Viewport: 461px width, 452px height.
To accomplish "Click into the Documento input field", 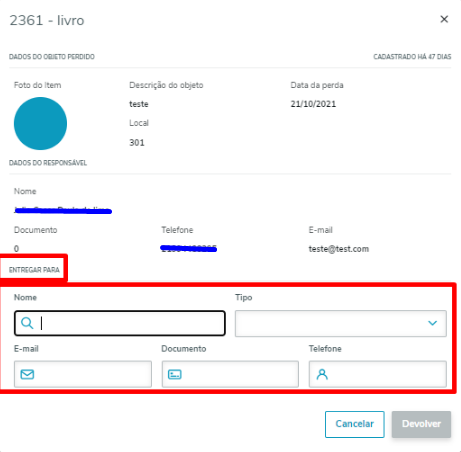I will 230,374.
